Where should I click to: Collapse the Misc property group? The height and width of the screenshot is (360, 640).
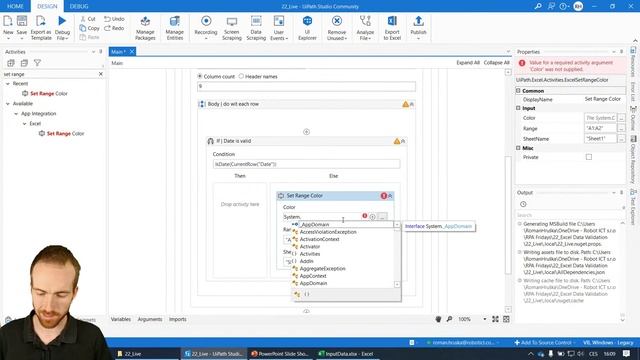pyautogui.click(x=518, y=148)
